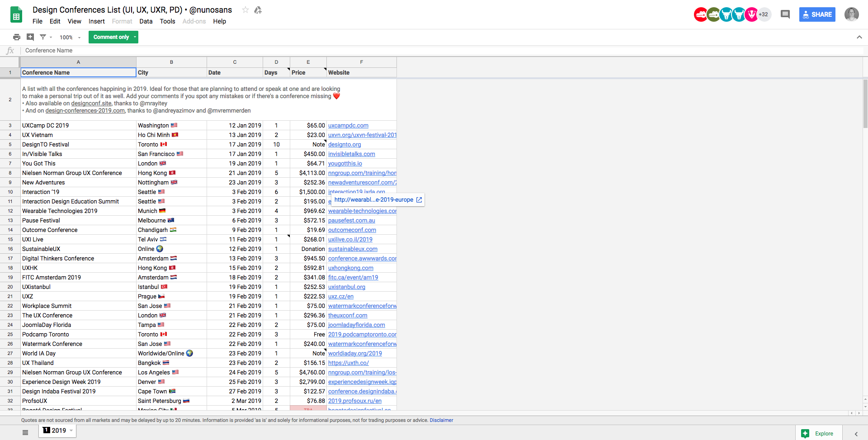Open the Comment only mode dropdown
The image size is (868, 440).
click(113, 37)
